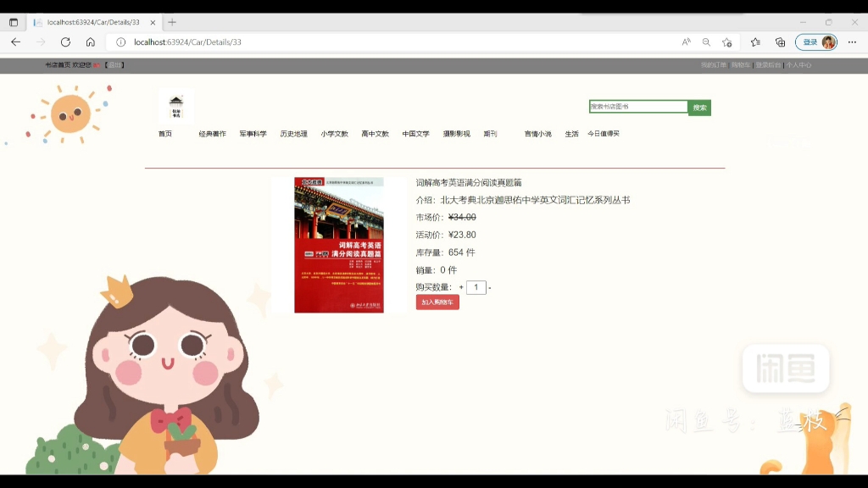Increase purchase quantity with the plus stepper
Screen dimensions: 868x488
(461, 287)
